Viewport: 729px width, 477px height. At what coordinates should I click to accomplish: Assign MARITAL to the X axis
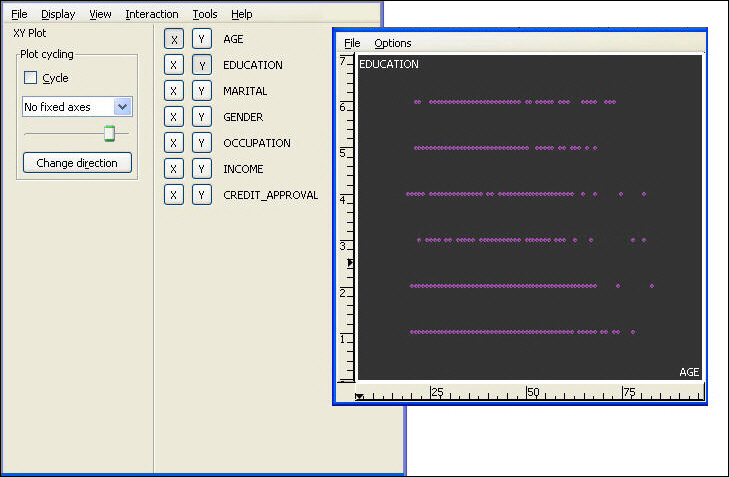tap(174, 91)
